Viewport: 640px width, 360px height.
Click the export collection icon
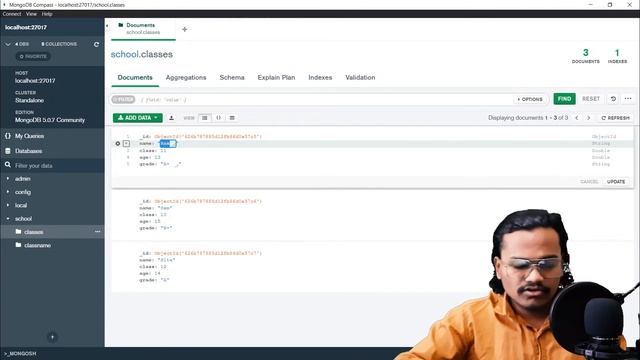pos(171,118)
